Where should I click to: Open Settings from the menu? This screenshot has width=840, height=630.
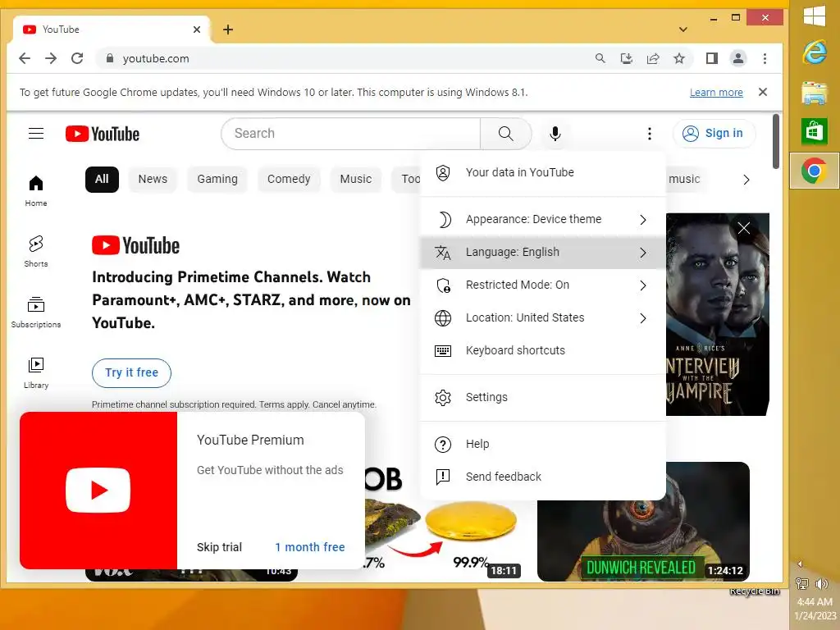coord(543,398)
